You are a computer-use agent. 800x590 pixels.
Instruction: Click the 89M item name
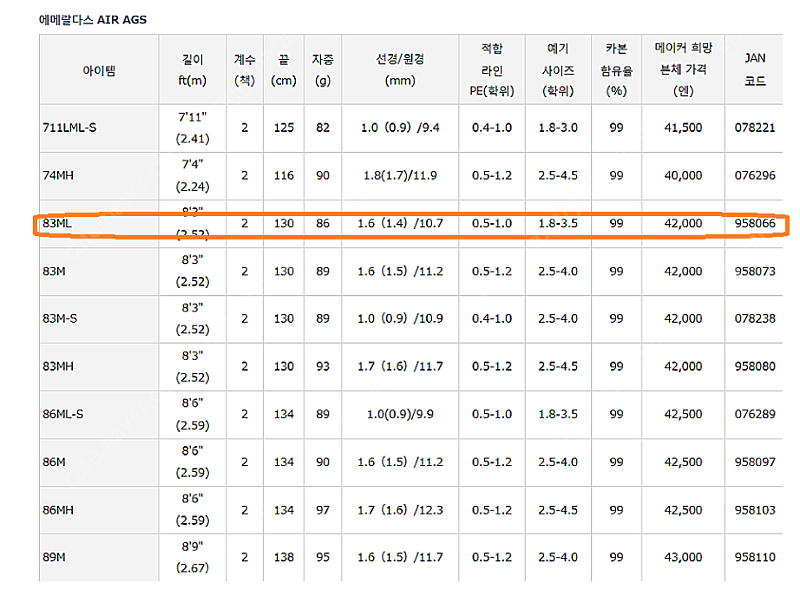coord(58,556)
